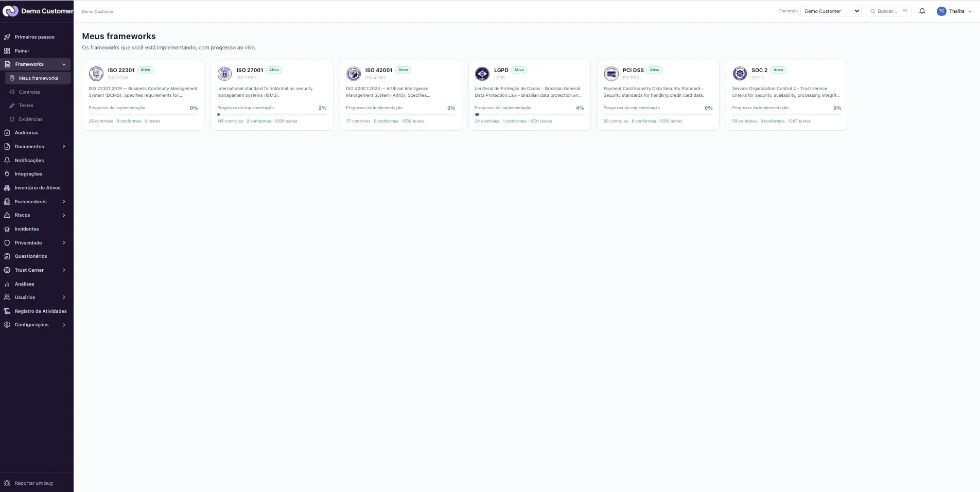Click the Notificações bell icon in the sidebar
The image size is (980, 492).
(7, 161)
